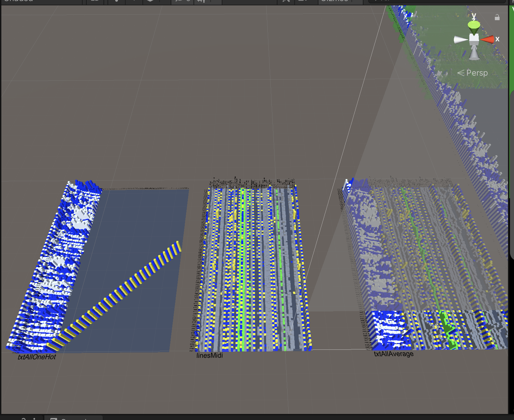Open the scene camera settings icon
Screen dimensions: 514x420
click(302, 1)
